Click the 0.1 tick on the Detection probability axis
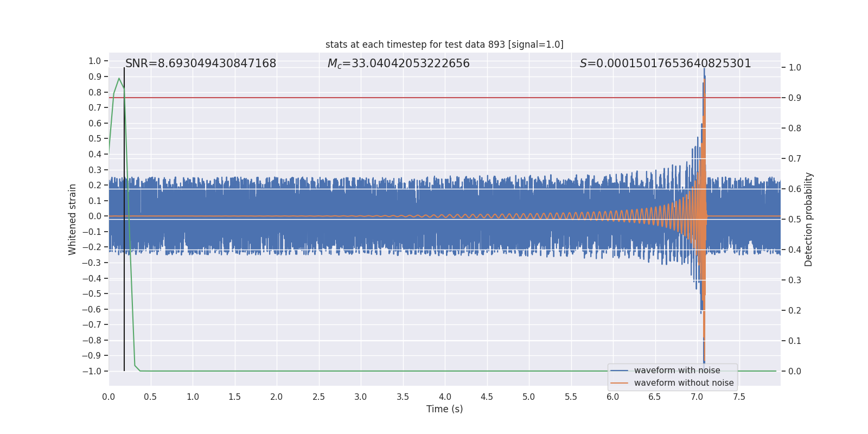868x434 pixels. pos(795,341)
